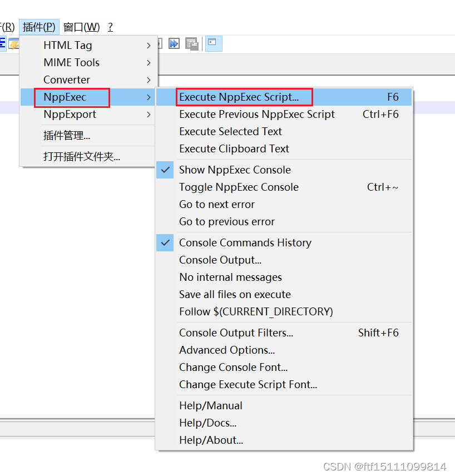The height and width of the screenshot is (476, 455).
Task: Click the save recorded macro icon
Action: pyautogui.click(x=192, y=44)
